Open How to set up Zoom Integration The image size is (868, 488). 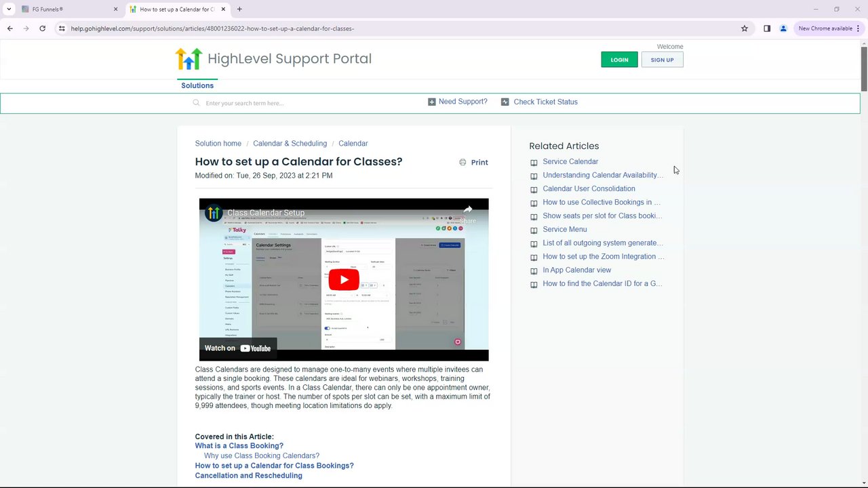[x=604, y=257]
